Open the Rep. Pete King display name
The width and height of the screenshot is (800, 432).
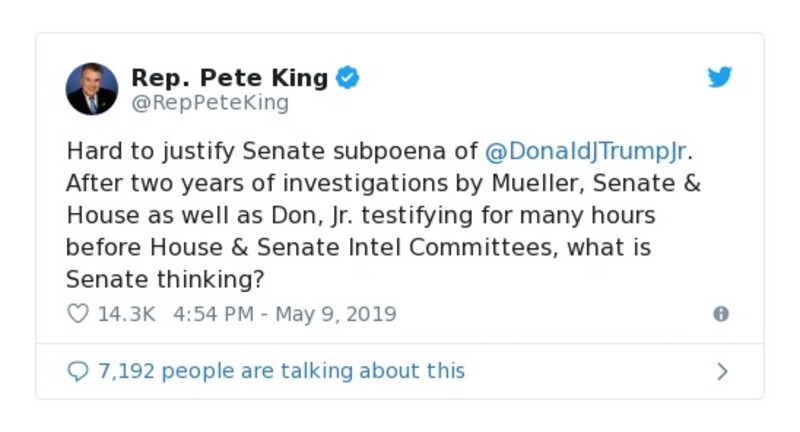(231, 78)
